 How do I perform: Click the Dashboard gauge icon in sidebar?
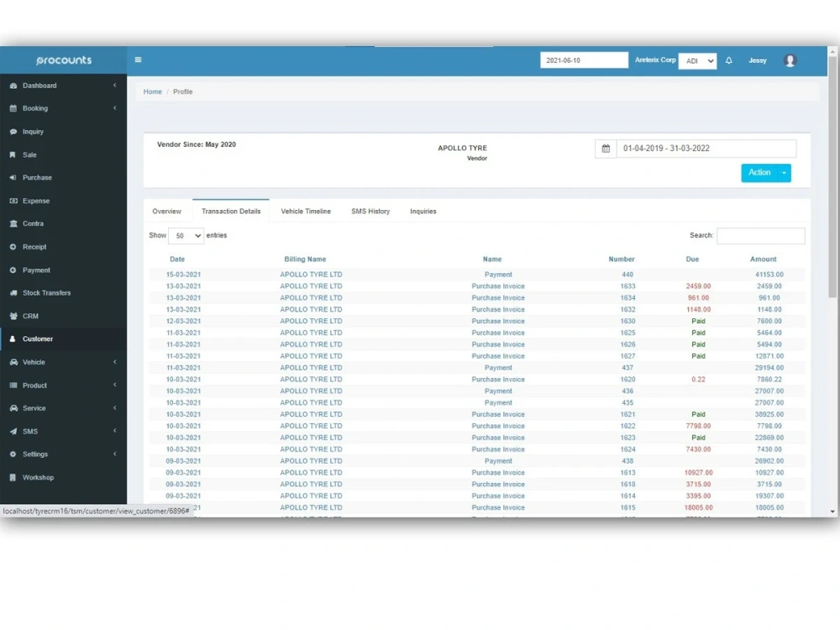pyautogui.click(x=13, y=86)
